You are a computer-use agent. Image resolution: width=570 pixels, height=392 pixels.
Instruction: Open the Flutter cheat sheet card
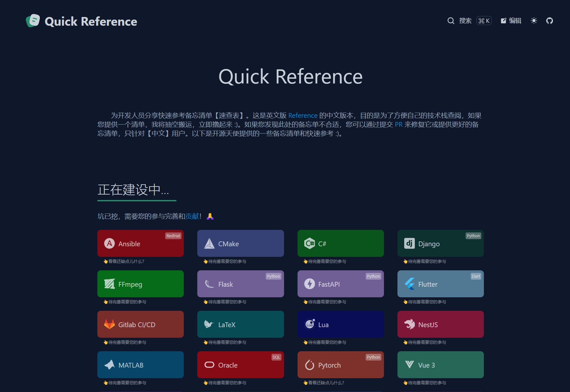pos(441,284)
